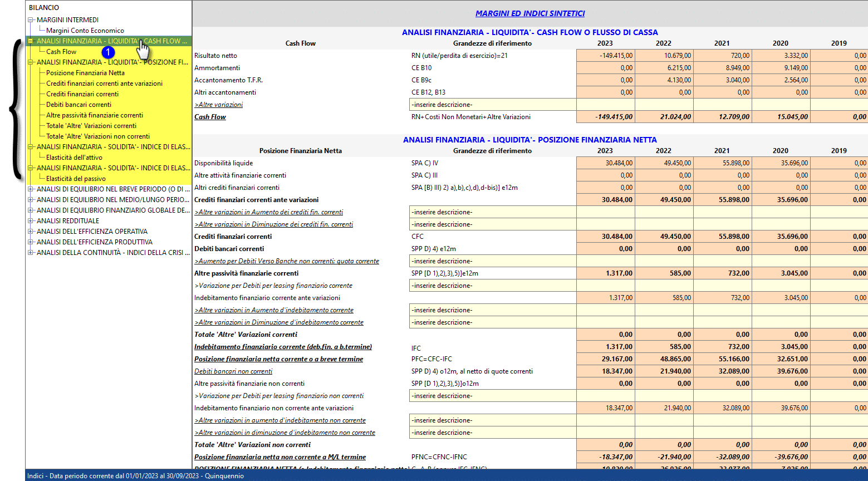Select Posizione Finanziaria Netta tree item

[x=85, y=73]
